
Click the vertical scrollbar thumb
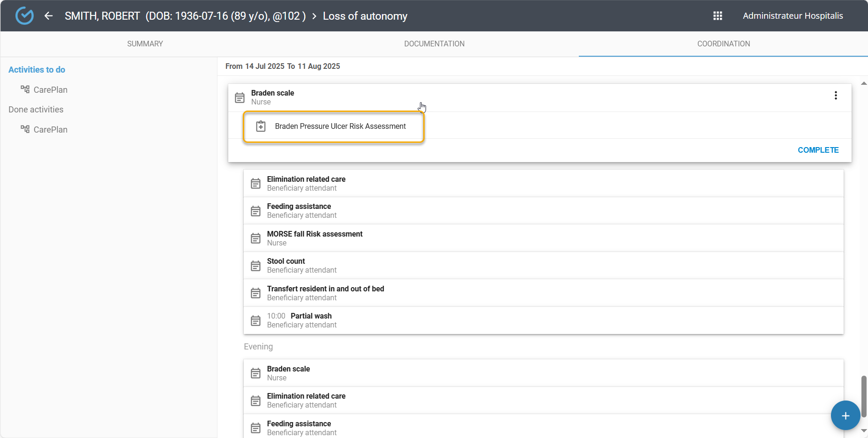coord(863,396)
